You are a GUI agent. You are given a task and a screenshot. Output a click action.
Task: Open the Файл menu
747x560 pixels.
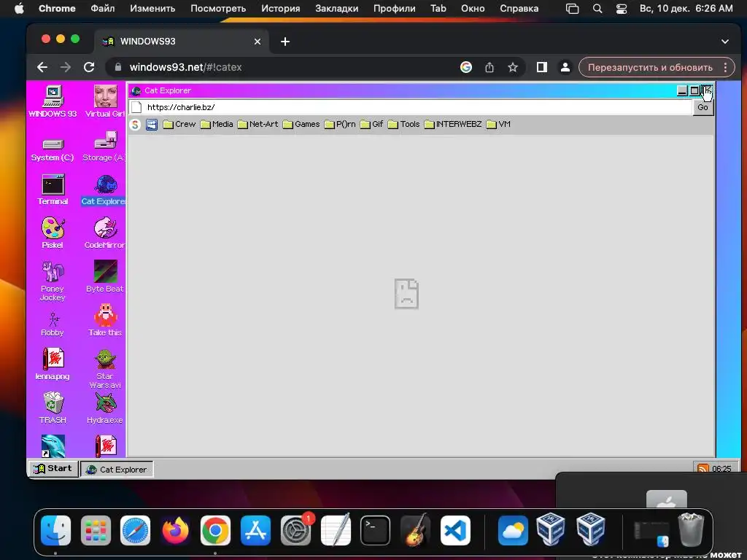pos(102,9)
